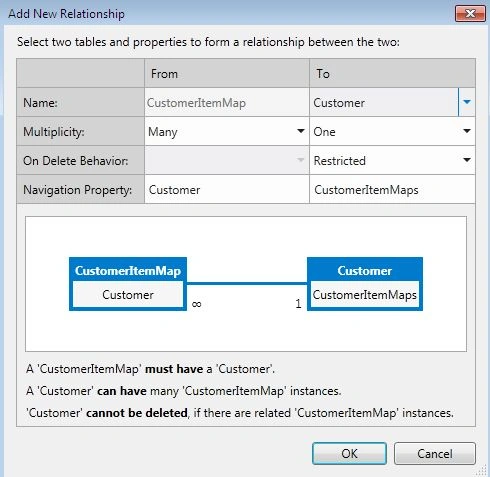Viewport: 490px width, 477px height.
Task: Click the 'Customer' cannot be deleted sentence
Action: 240,413
